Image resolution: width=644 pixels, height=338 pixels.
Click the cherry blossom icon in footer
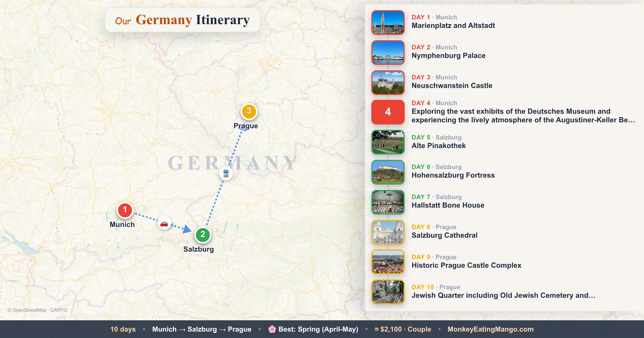click(272, 329)
